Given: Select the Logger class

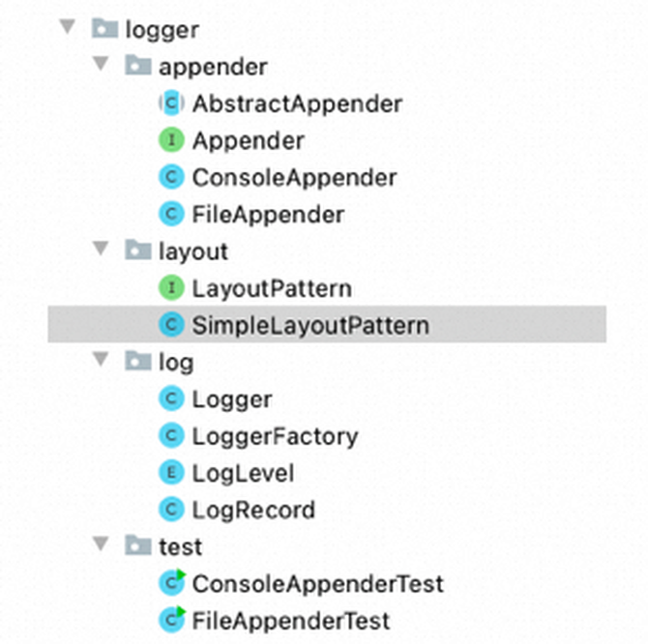Looking at the screenshot, I should coord(232,399).
